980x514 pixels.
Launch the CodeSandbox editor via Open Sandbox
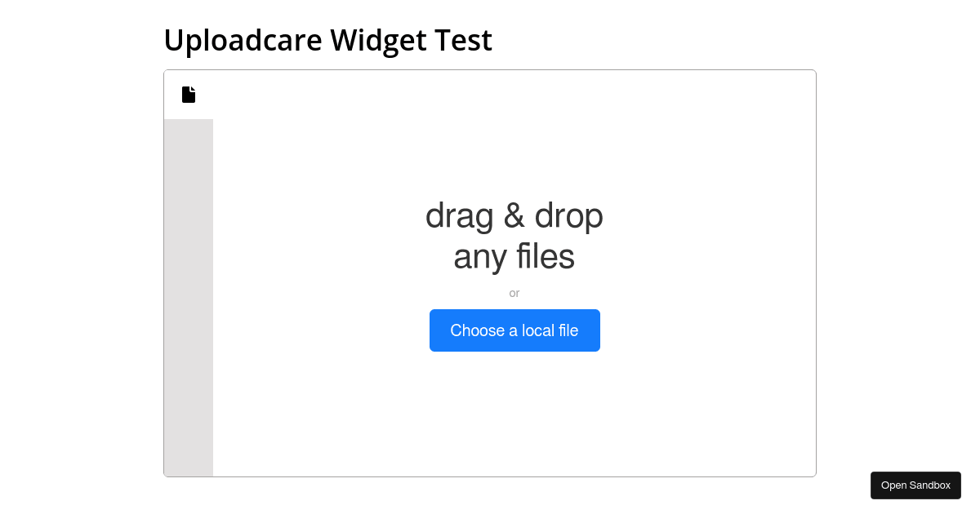pos(915,485)
